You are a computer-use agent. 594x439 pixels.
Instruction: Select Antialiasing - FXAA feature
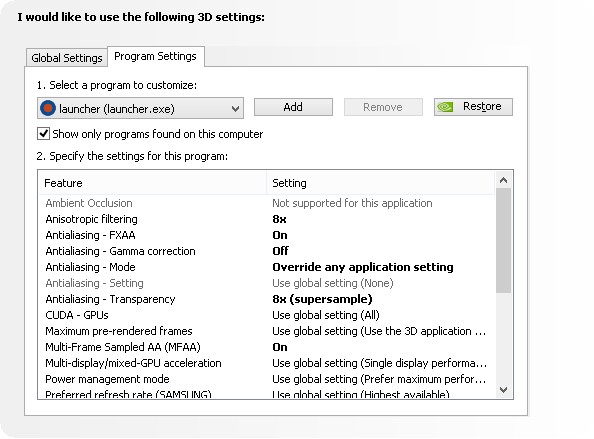[90, 235]
